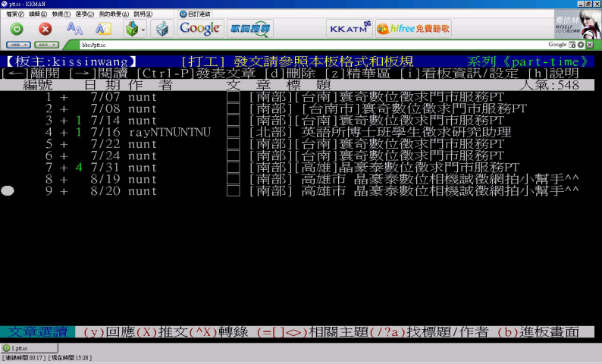602x364 pixels.
Task: Click the highlighted AA text style icon
Action: tap(103, 28)
